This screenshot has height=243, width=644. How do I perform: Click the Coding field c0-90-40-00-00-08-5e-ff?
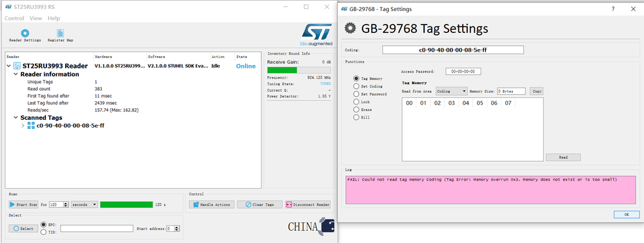[453, 50]
